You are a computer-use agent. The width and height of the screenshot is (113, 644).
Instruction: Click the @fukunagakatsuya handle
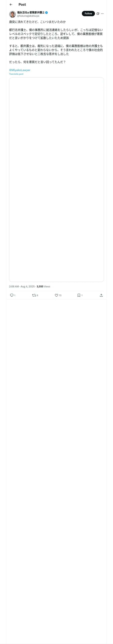pos(28,16)
